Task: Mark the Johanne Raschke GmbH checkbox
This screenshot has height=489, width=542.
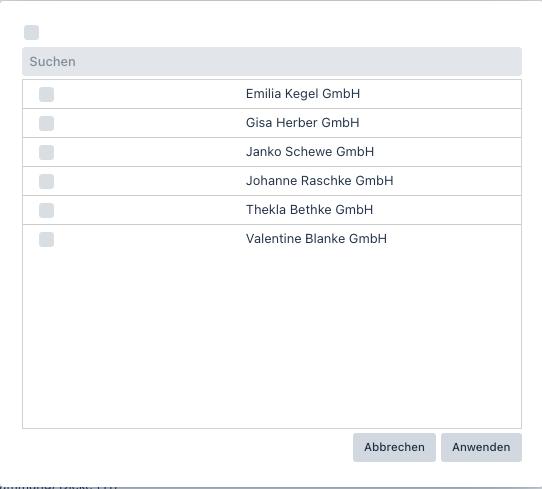Action: [x=46, y=181]
